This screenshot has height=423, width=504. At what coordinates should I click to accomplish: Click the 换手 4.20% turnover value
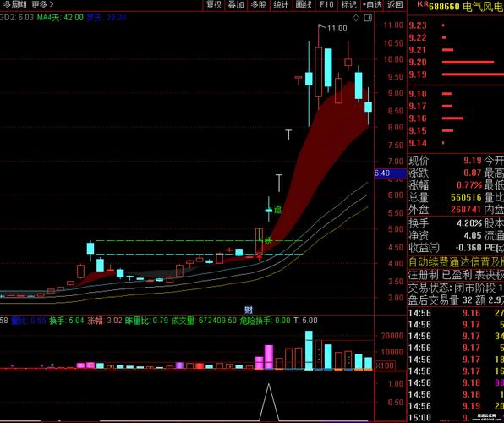[x=469, y=222]
